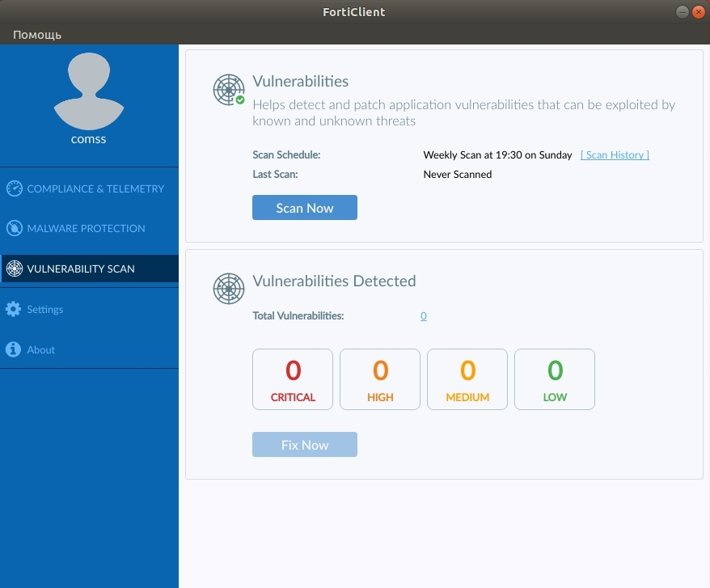Viewport: 710px width, 588px height.
Task: Open the Scan History link
Action: [615, 155]
